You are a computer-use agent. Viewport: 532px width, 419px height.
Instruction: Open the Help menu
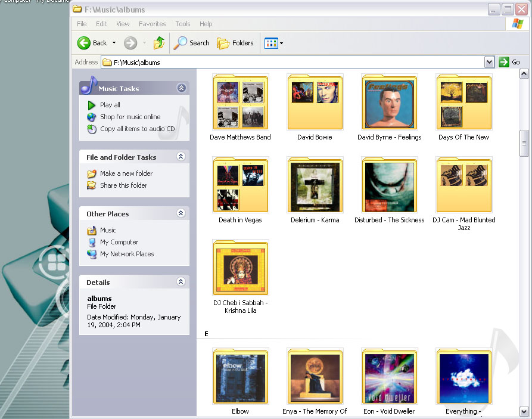click(206, 24)
